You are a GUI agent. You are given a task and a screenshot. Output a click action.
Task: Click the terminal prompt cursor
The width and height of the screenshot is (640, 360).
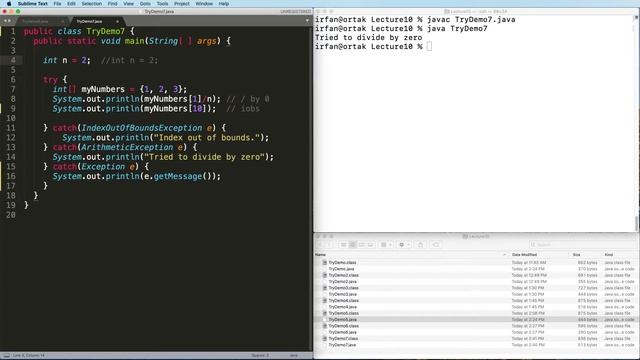(x=429, y=47)
